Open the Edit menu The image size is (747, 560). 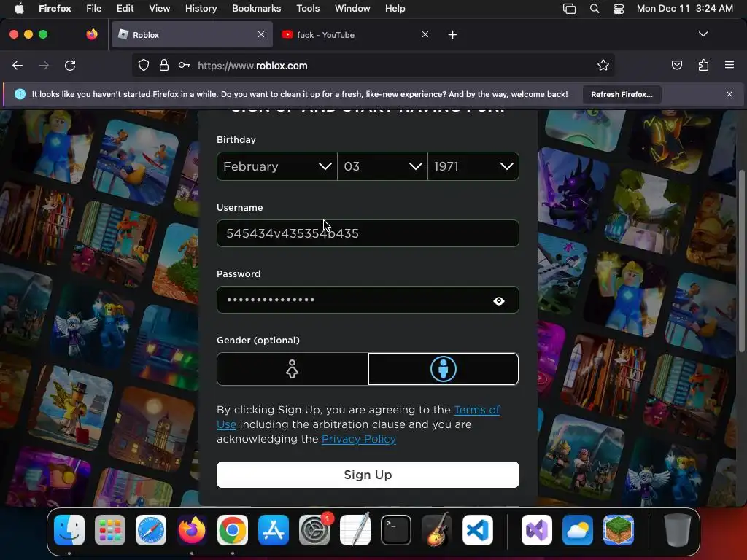(x=125, y=9)
